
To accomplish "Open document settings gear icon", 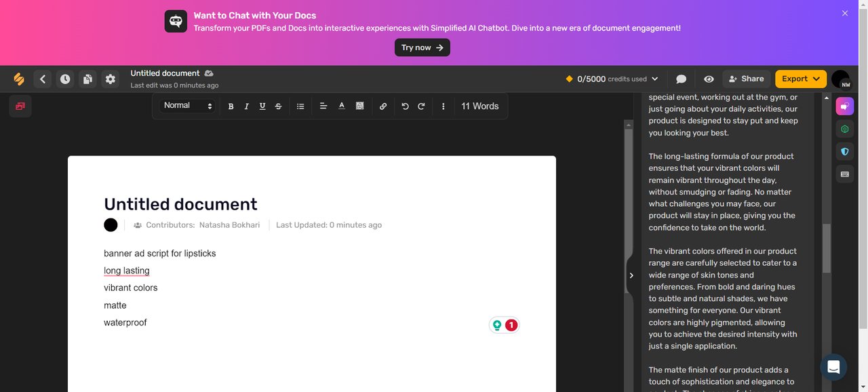I will [x=110, y=79].
